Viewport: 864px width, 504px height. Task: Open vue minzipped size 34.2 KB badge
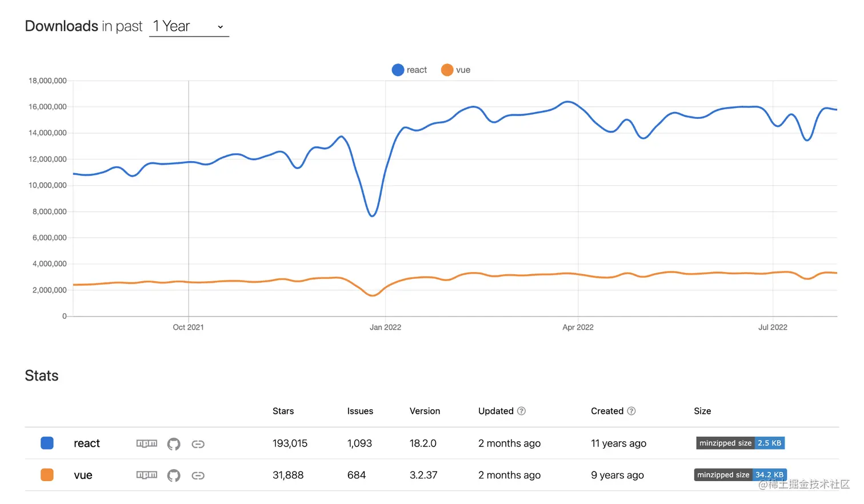[x=741, y=475]
